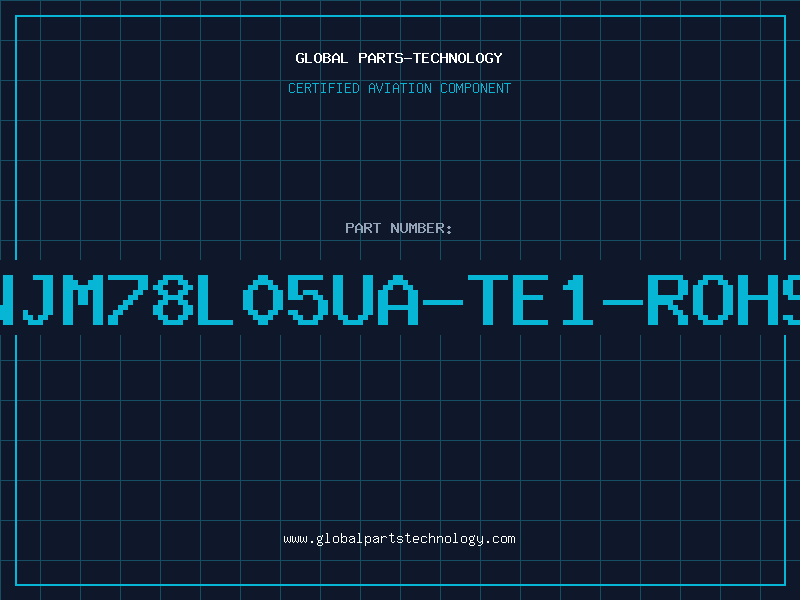Click the second dash before ROHS
The image size is (800, 600).
click(622, 303)
